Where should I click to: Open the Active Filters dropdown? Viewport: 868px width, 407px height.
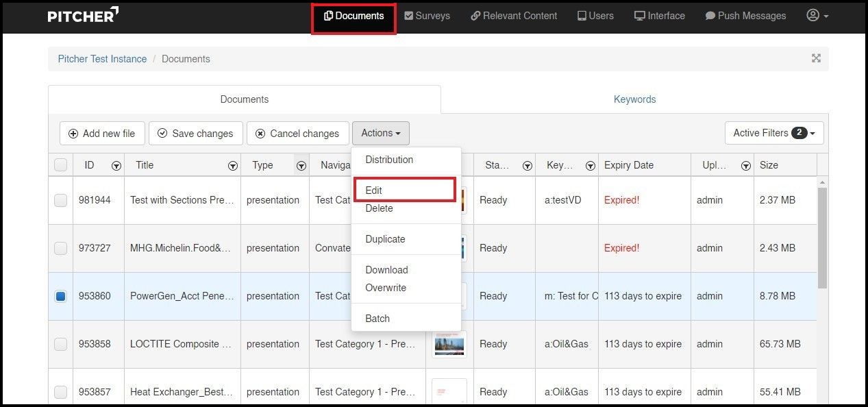(x=773, y=133)
